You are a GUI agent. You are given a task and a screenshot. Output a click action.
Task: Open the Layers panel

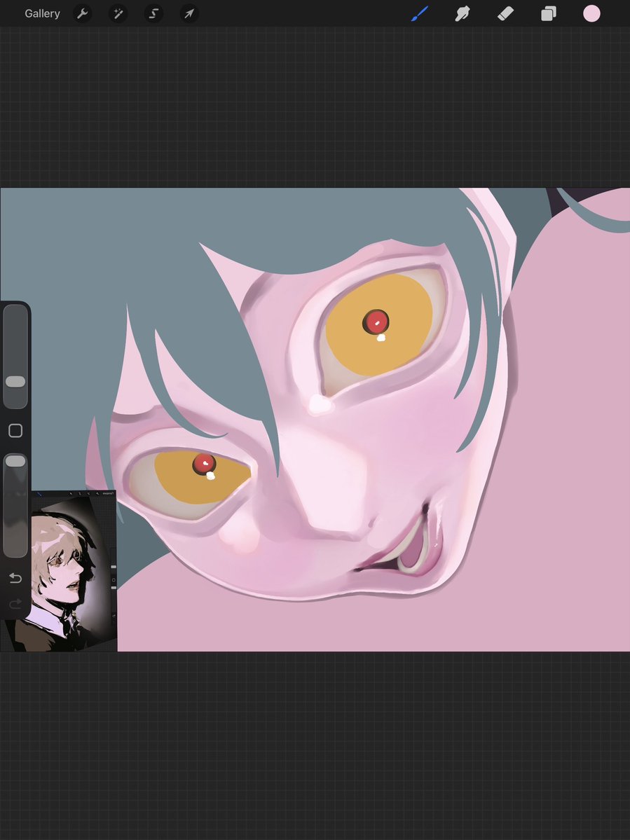click(x=549, y=13)
